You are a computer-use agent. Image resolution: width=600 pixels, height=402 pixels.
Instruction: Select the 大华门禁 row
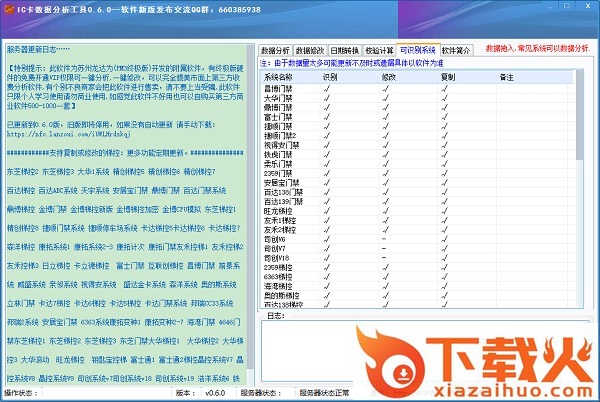(417, 98)
